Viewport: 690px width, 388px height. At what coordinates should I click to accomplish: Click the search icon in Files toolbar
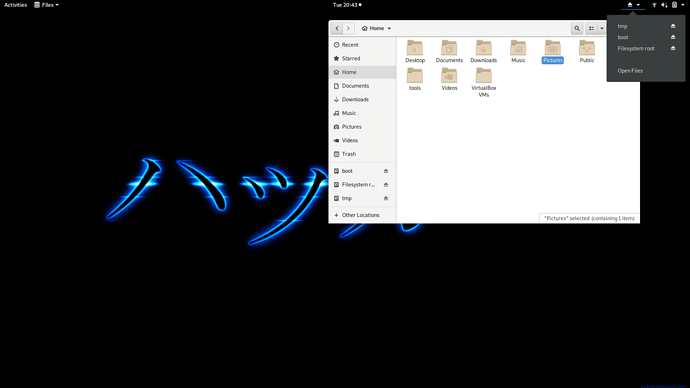pos(576,29)
